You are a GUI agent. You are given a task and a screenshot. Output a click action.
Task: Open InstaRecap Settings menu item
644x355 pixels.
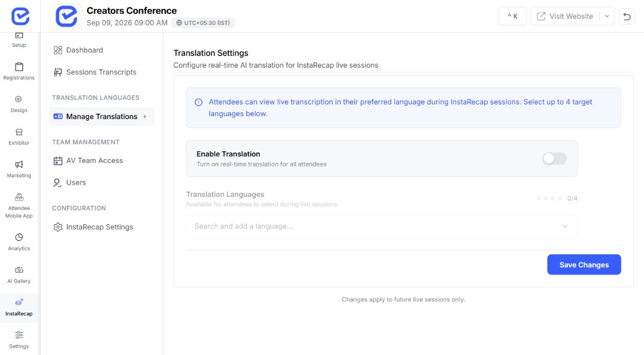[x=101, y=227]
